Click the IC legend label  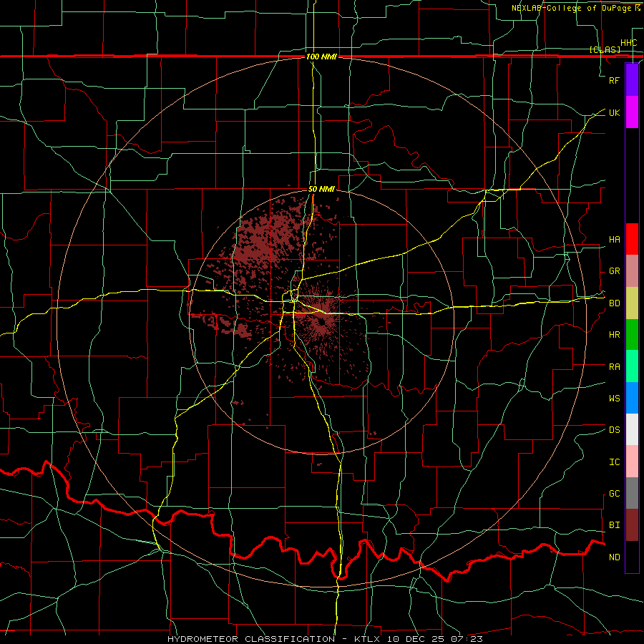point(614,462)
